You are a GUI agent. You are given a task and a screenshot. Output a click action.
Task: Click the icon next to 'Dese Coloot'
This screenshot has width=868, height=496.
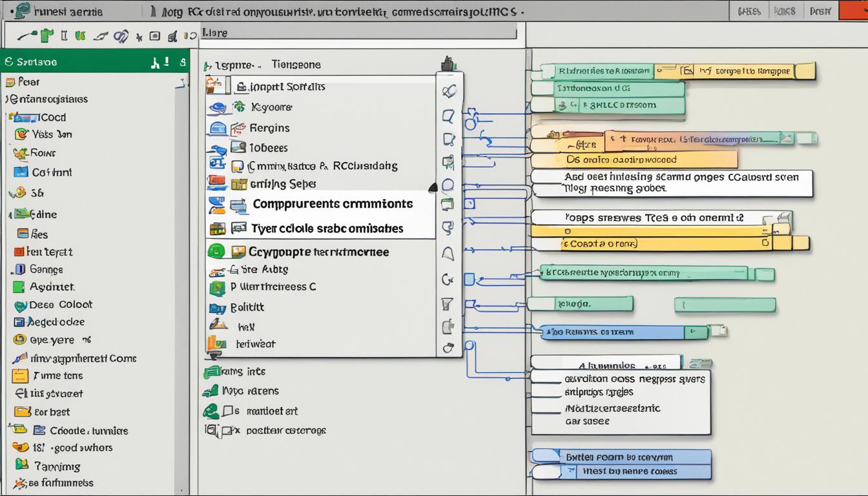pos(19,305)
